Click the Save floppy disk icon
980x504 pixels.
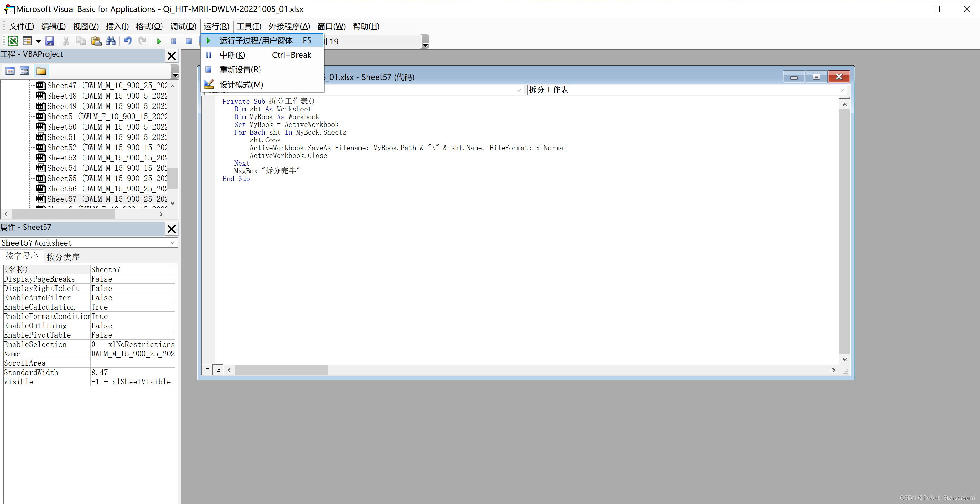[x=49, y=41]
